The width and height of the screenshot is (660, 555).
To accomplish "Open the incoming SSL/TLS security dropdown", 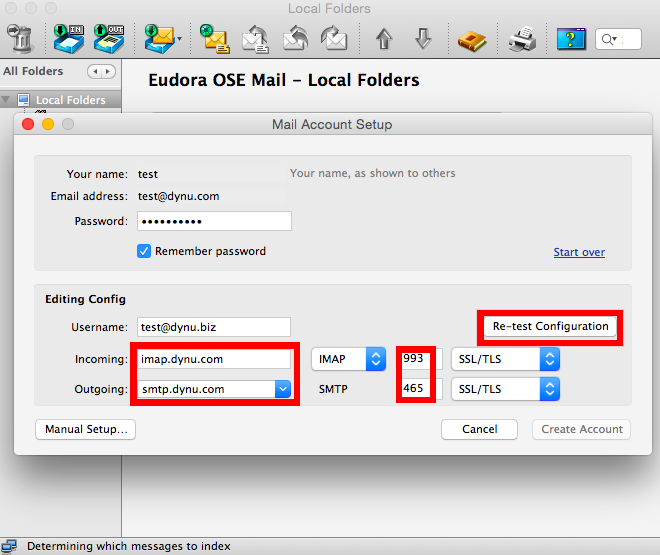I will [x=505, y=359].
